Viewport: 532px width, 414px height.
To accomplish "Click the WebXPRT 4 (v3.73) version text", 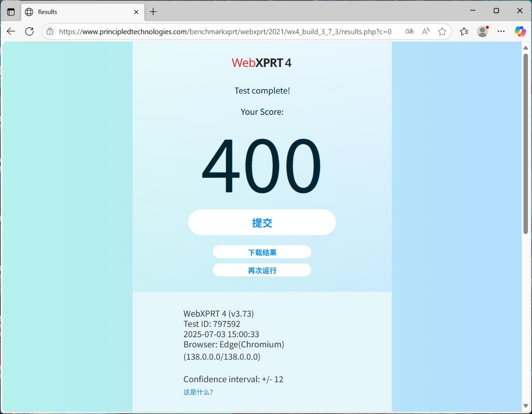I will (218, 313).
